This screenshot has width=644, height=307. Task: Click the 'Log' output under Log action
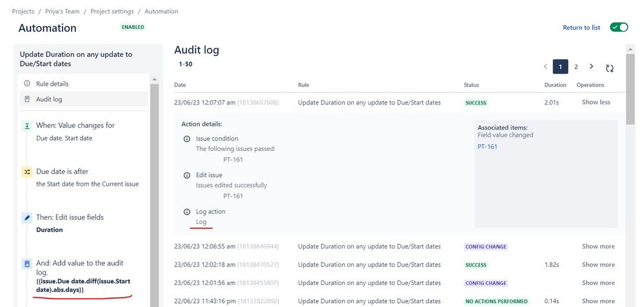pos(201,222)
